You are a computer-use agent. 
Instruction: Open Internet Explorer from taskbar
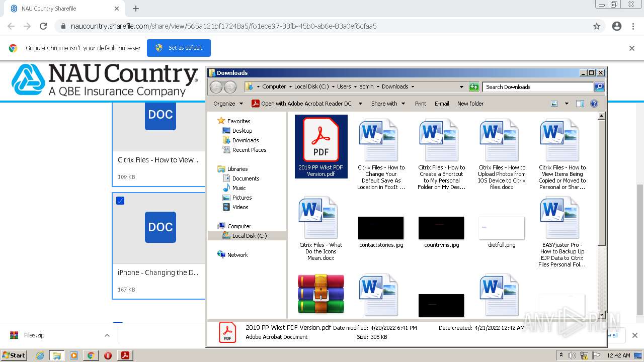pos(40,355)
